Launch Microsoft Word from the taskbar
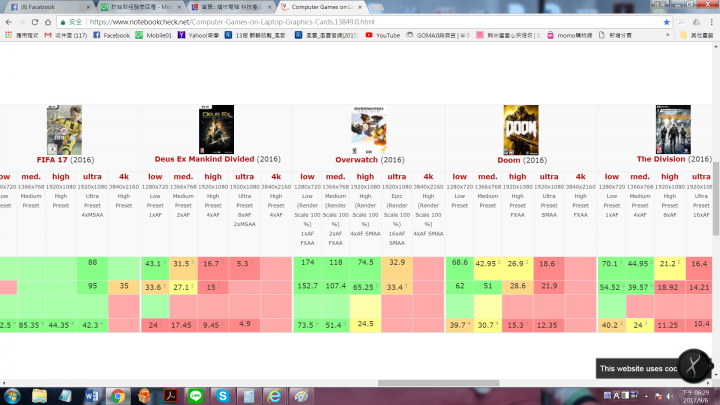Image resolution: width=720 pixels, height=405 pixels. (x=91, y=396)
